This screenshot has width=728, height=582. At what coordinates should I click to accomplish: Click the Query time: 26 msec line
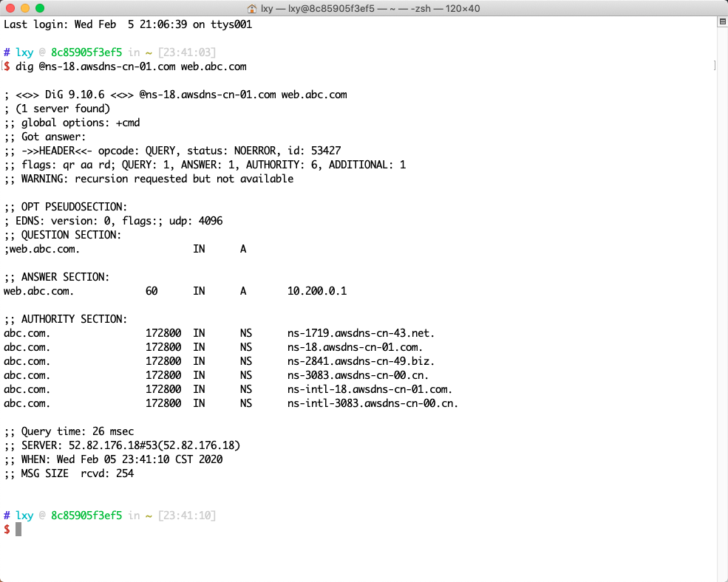pos(69,431)
